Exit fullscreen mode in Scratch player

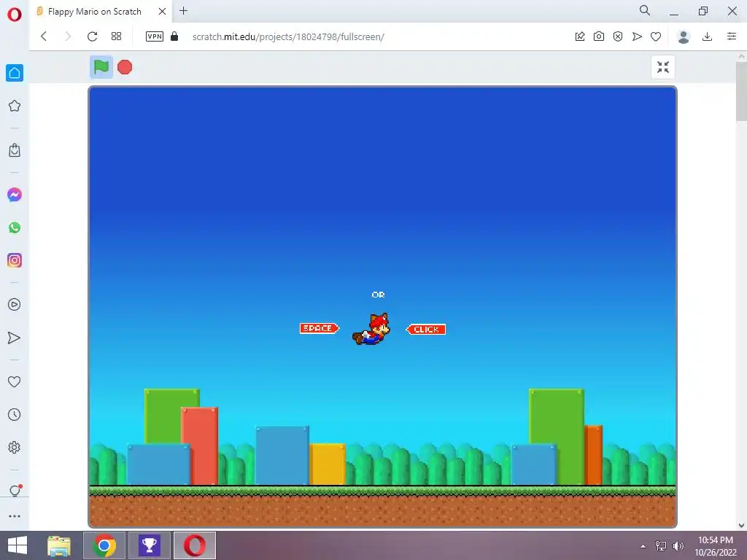662,67
